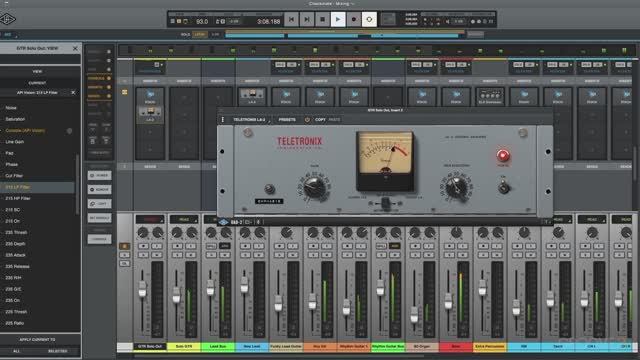Apply current view to ALL tracks

[x=16, y=351]
